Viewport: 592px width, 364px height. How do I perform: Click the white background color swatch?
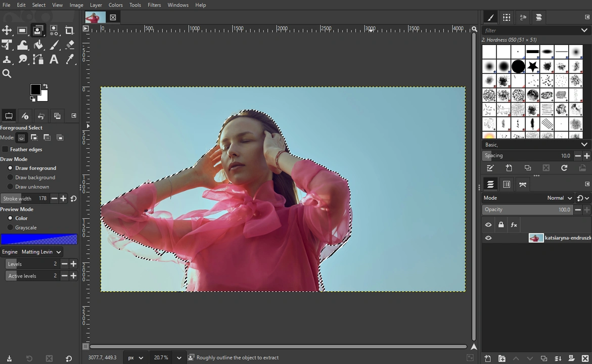pyautogui.click(x=44, y=98)
